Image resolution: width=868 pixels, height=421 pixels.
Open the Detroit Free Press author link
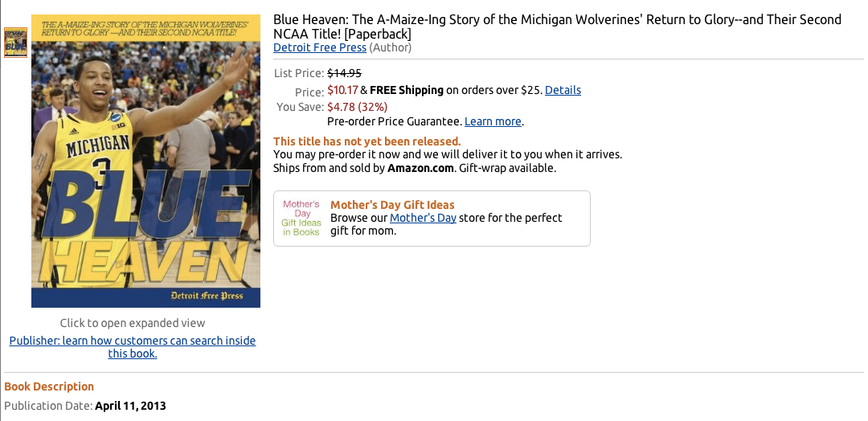[x=320, y=47]
